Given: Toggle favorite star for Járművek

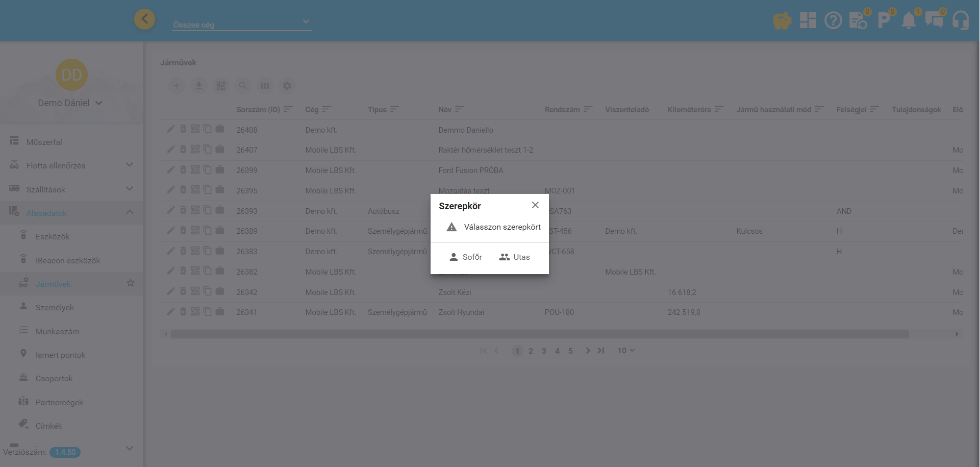Looking at the screenshot, I should coord(131,283).
